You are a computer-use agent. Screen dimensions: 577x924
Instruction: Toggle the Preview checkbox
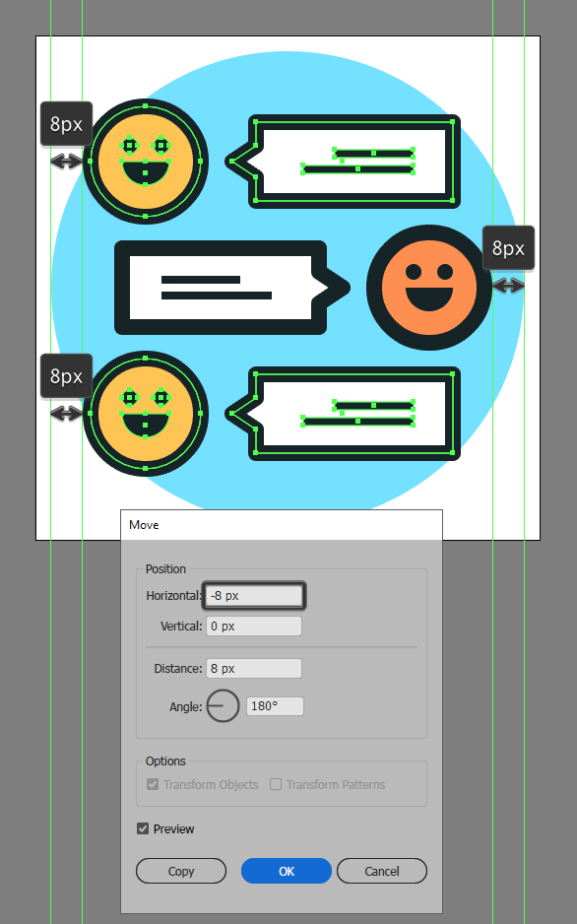point(143,828)
